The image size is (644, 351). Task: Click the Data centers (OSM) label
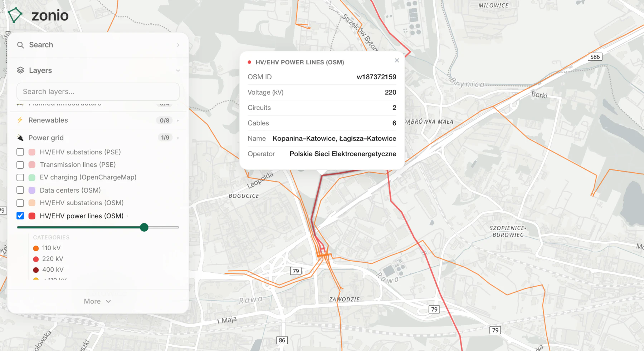[70, 190]
